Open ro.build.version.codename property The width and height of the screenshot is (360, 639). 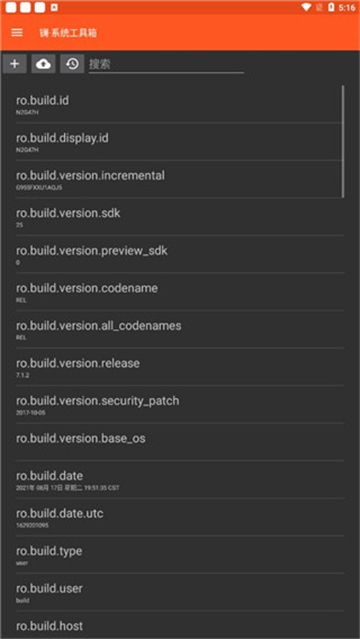click(x=179, y=292)
